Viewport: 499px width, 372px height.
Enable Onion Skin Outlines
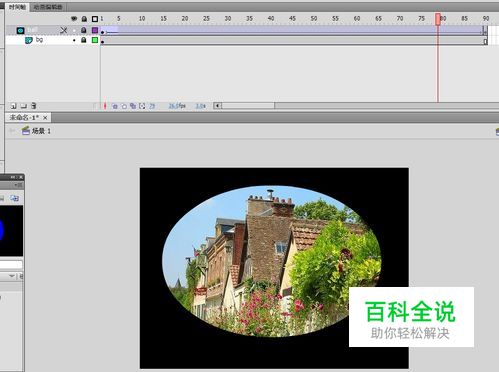click(124, 106)
